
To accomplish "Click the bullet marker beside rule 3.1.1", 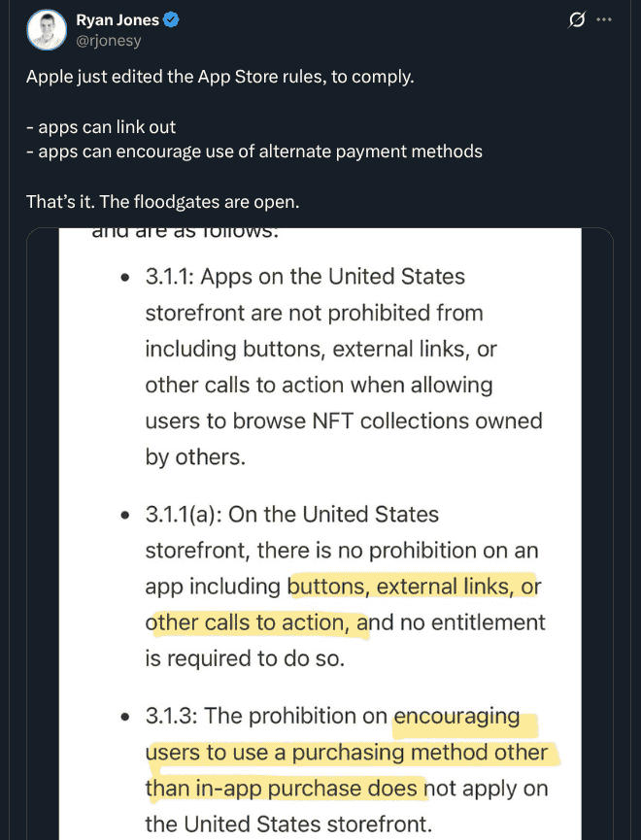I will click(x=125, y=276).
